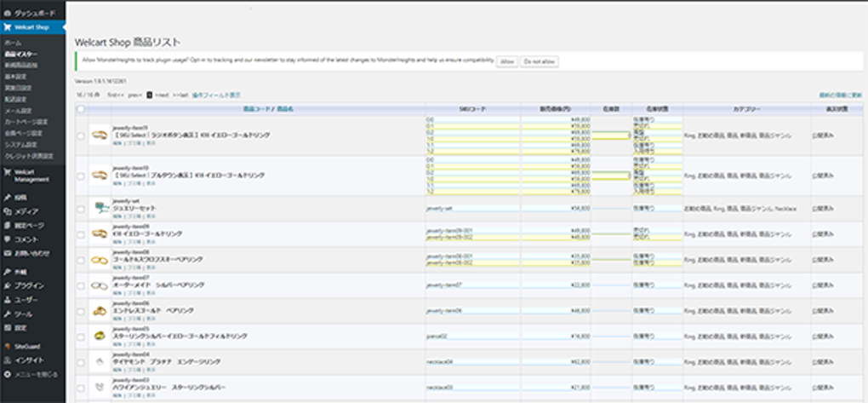The height and width of the screenshot is (403, 868).
Task: Open the gold ring thumbnail for jewelry-item06
Action: coord(100,311)
